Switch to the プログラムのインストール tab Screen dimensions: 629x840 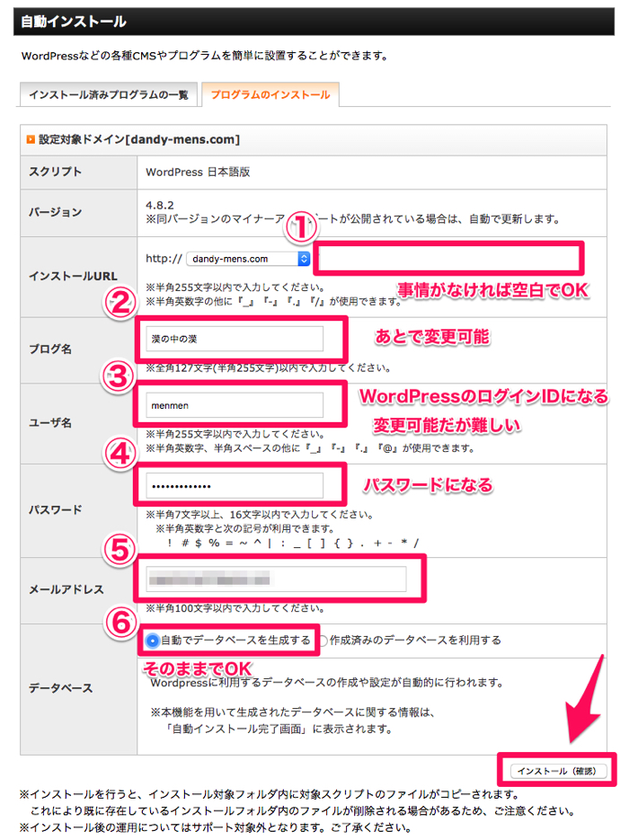tap(270, 94)
